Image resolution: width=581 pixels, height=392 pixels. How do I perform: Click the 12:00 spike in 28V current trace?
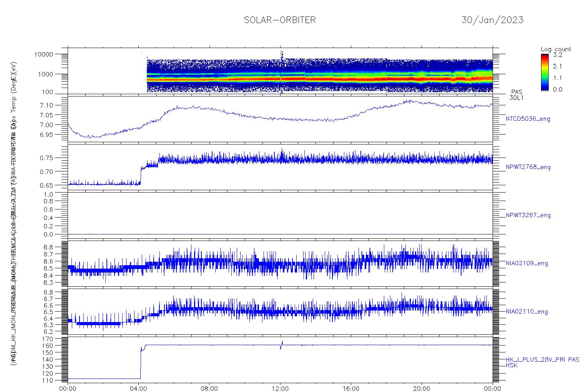[282, 345]
